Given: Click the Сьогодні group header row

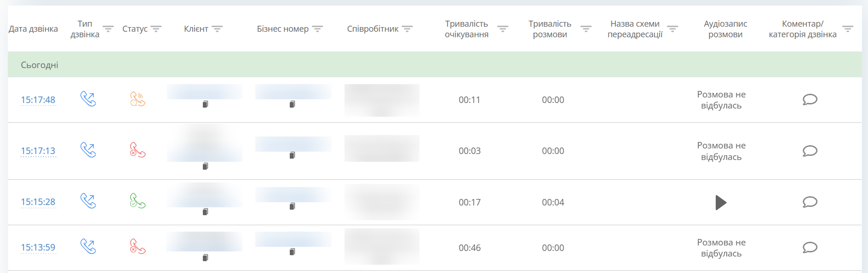Looking at the screenshot, I should point(435,65).
